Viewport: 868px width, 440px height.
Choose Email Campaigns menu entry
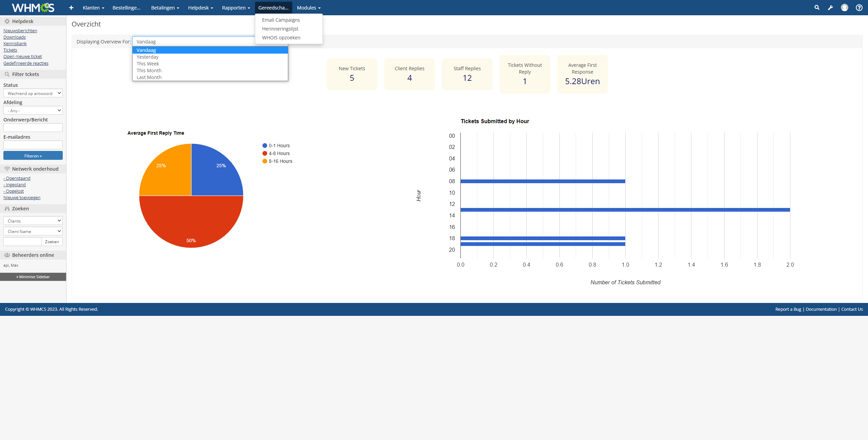(x=281, y=20)
